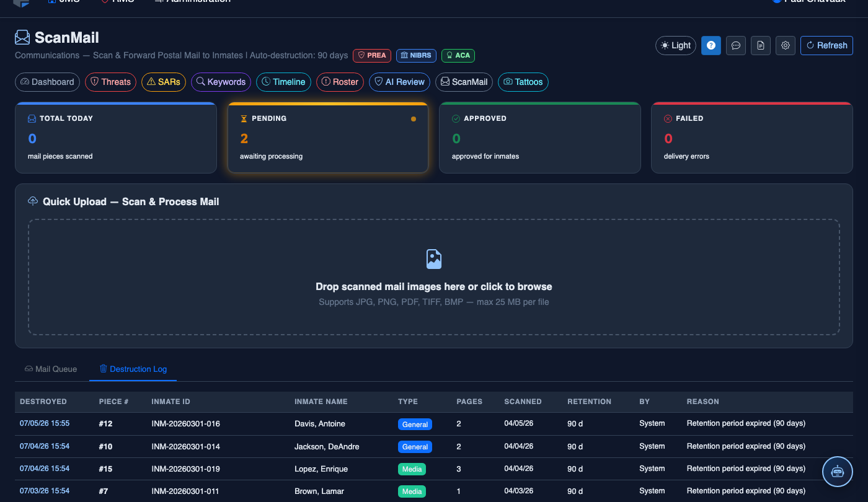This screenshot has height=502, width=868.
Task: Open the AI Review section
Action: [x=399, y=82]
